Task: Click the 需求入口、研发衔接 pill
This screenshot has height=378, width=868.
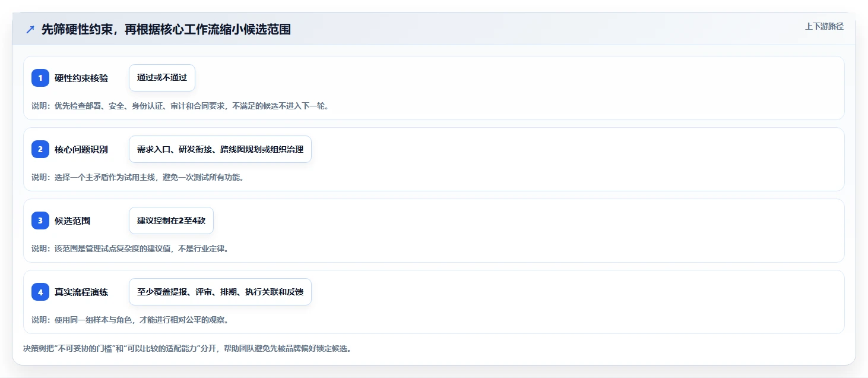Action: [220, 149]
